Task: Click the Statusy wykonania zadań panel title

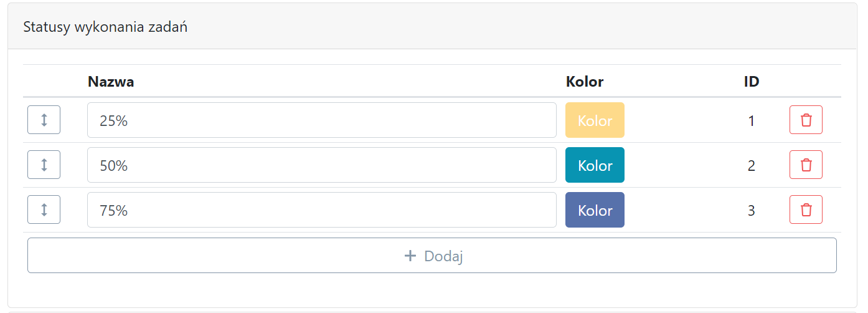Action: [105, 27]
